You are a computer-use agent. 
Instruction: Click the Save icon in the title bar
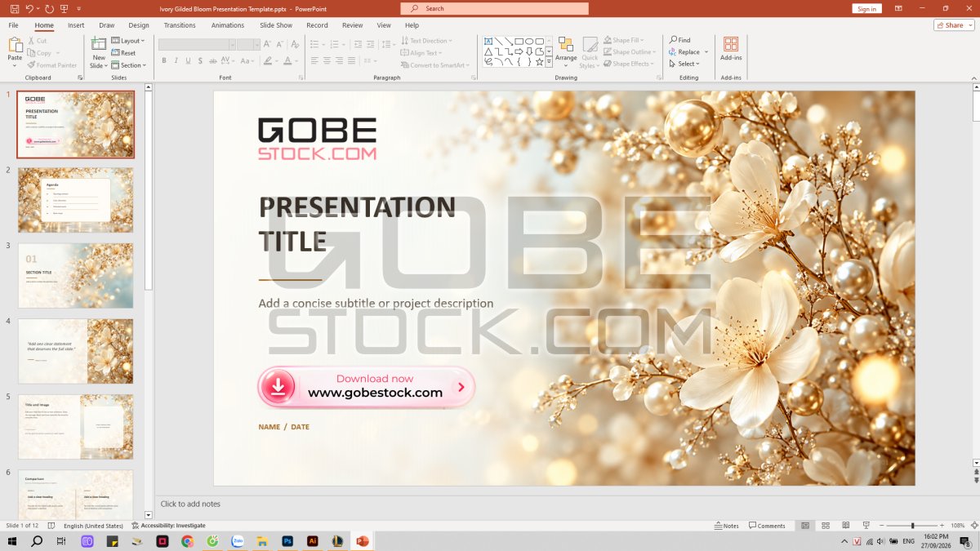[14, 8]
